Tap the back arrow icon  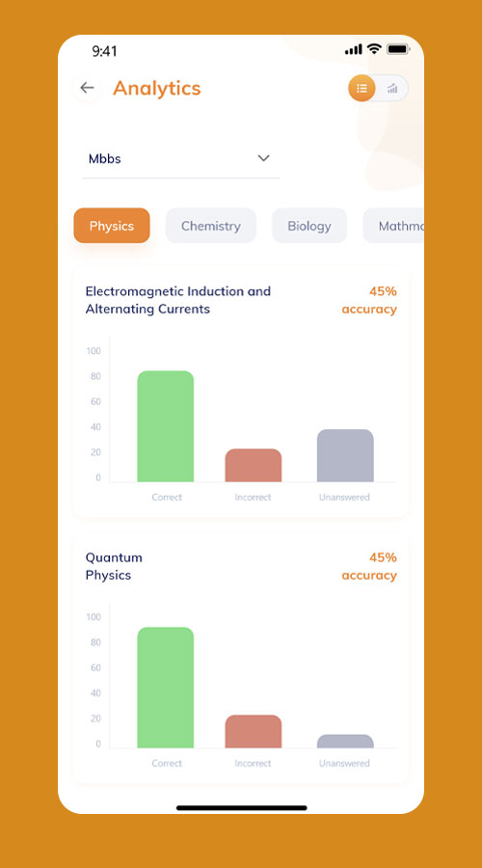coord(87,88)
